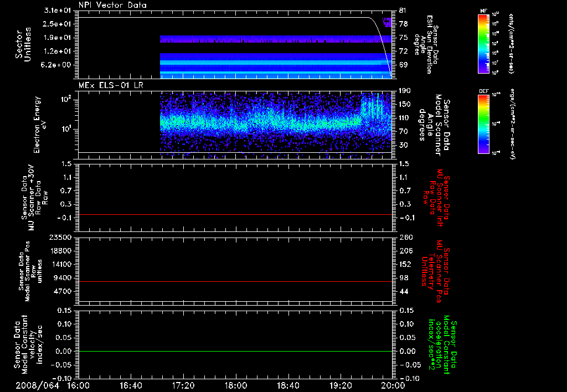Screen dimensions: 567x392
Task: Click the red line in MU Scanner +30V panel
Action: [235, 214]
